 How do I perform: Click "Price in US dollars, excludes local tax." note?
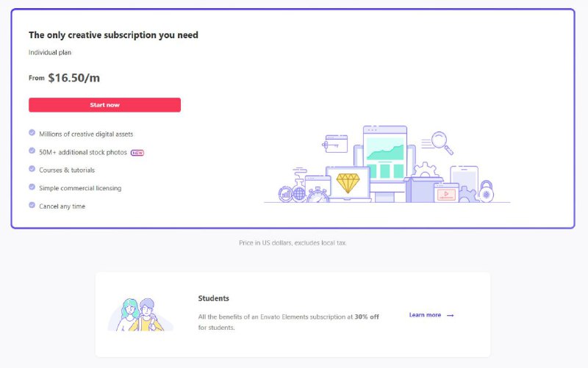293,243
